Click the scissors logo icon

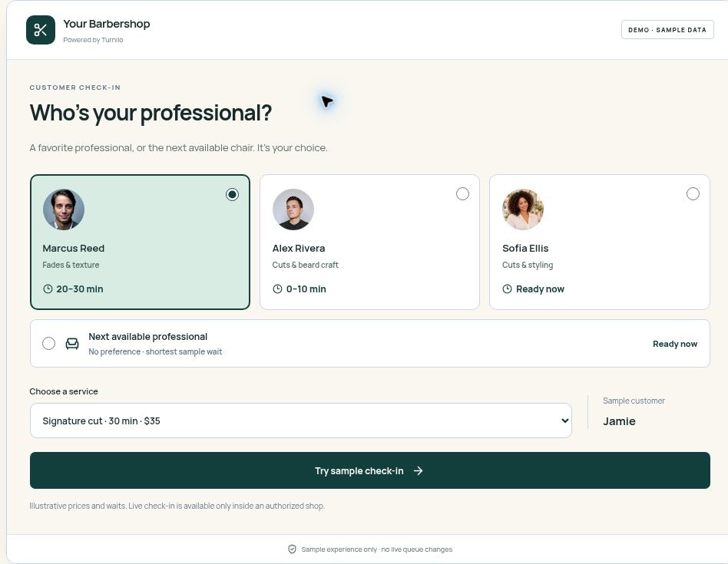(x=41, y=30)
